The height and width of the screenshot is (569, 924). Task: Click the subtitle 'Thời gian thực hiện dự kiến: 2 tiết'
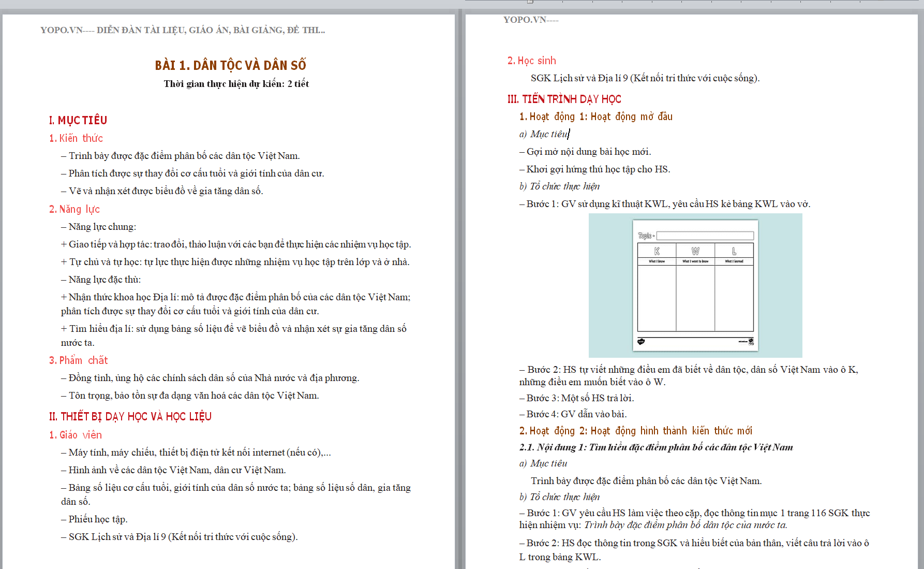[236, 84]
